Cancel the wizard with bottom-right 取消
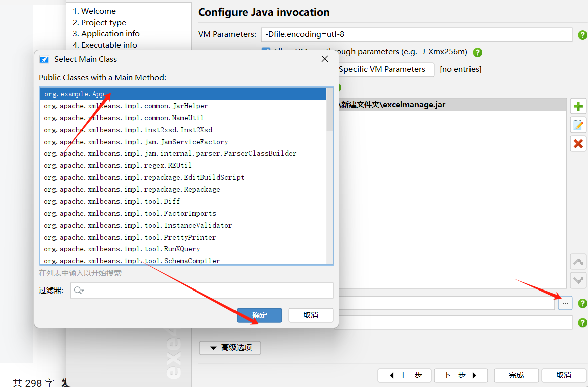The image size is (588, 387). coord(563,375)
